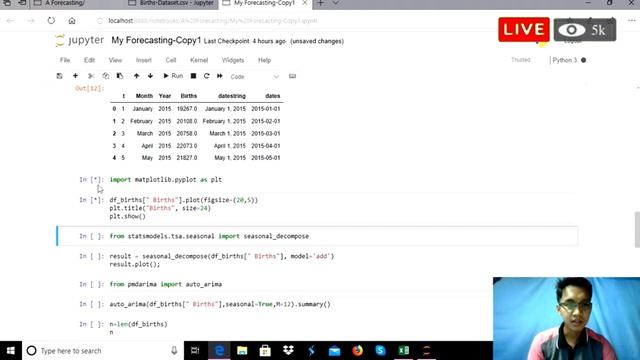Open the cell type Code dropdown
640x360 pixels.
pyautogui.click(x=254, y=77)
